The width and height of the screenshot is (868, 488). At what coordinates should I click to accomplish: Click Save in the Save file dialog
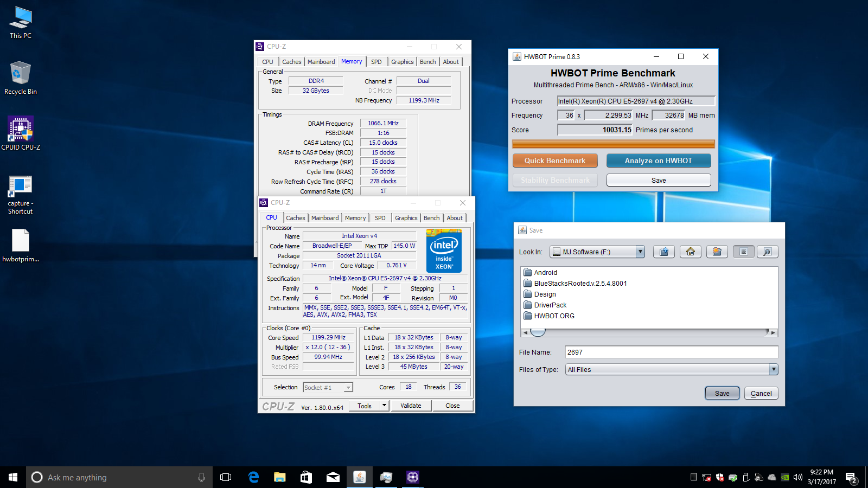(x=722, y=393)
